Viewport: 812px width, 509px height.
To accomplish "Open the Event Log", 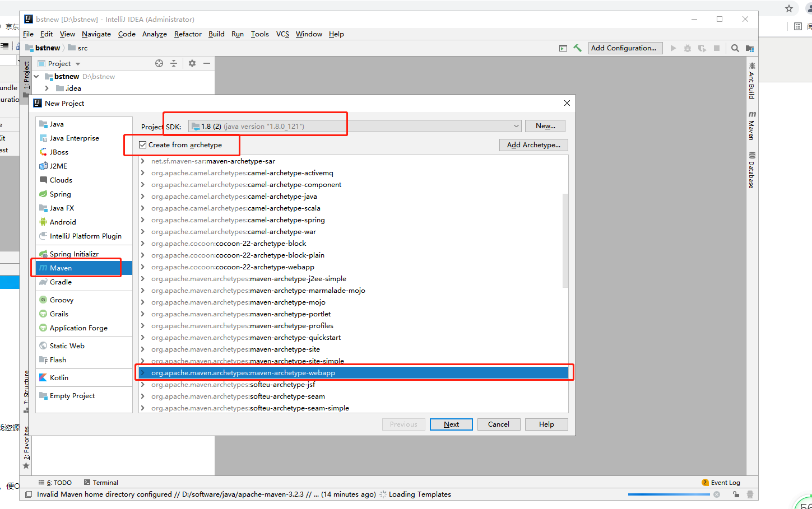I will (x=721, y=483).
